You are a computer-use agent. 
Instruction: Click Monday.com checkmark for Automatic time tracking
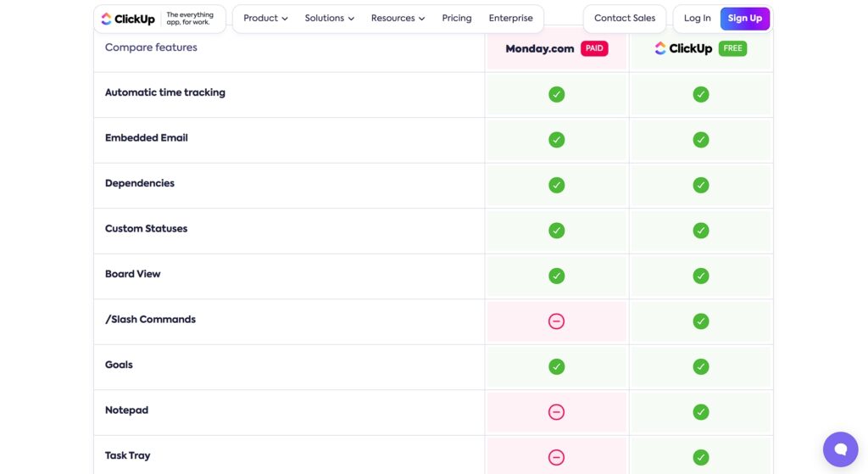coord(556,95)
